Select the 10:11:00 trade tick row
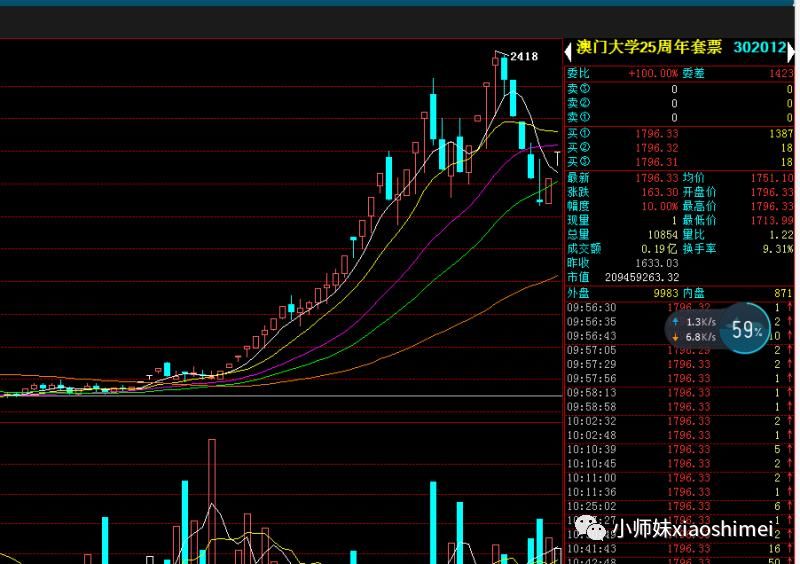The height and width of the screenshot is (564, 800). (680, 478)
